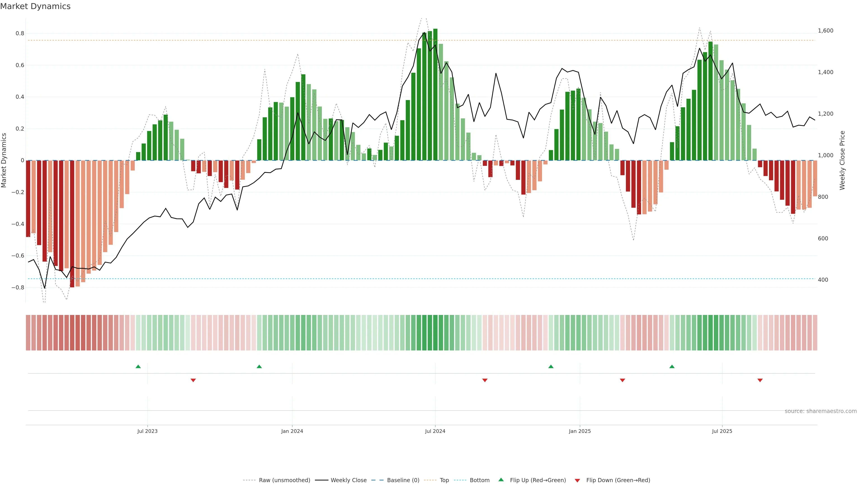Click the last red flip-down triangle marker
Viewport: 868px width, 488px height.
760,380
